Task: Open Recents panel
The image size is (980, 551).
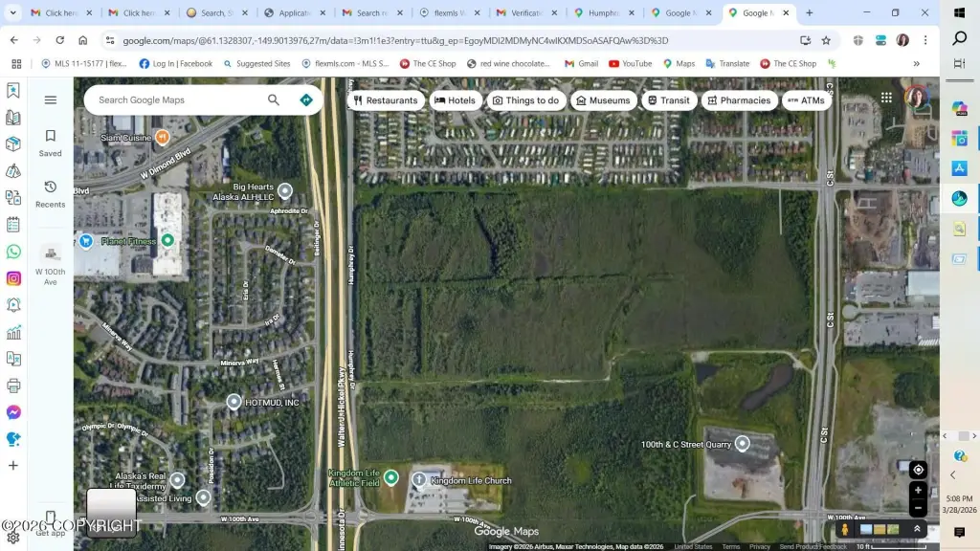Action: [x=51, y=193]
